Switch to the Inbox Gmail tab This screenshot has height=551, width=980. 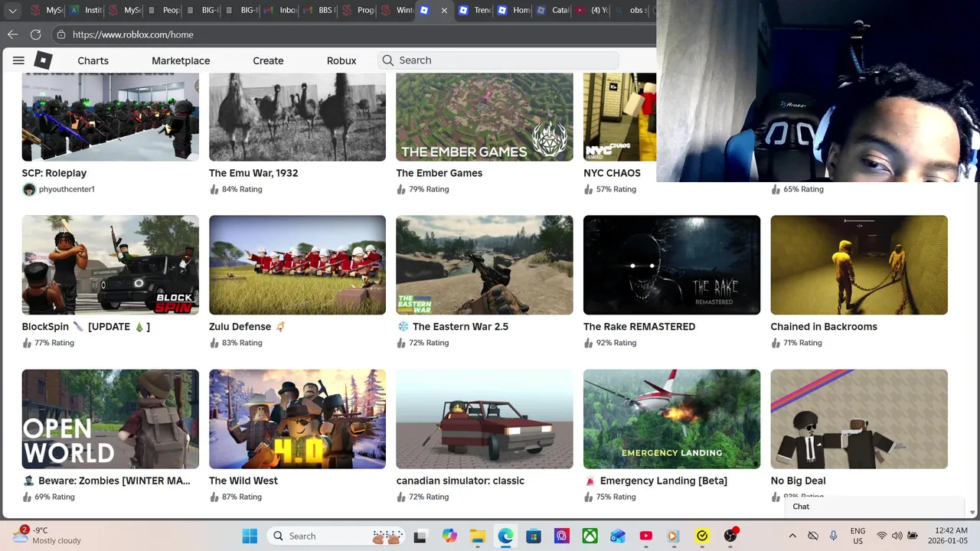pos(282,11)
